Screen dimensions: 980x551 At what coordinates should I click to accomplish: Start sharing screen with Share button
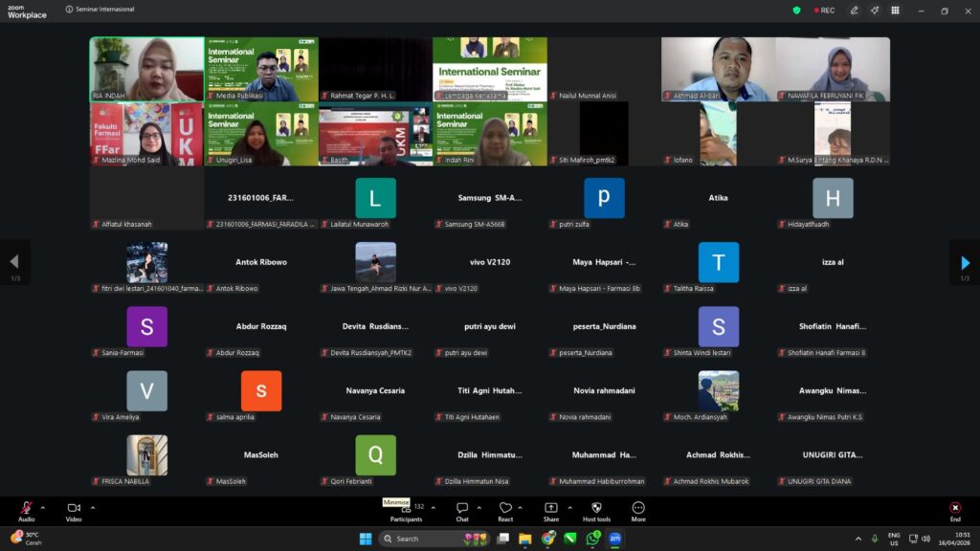[x=551, y=508]
